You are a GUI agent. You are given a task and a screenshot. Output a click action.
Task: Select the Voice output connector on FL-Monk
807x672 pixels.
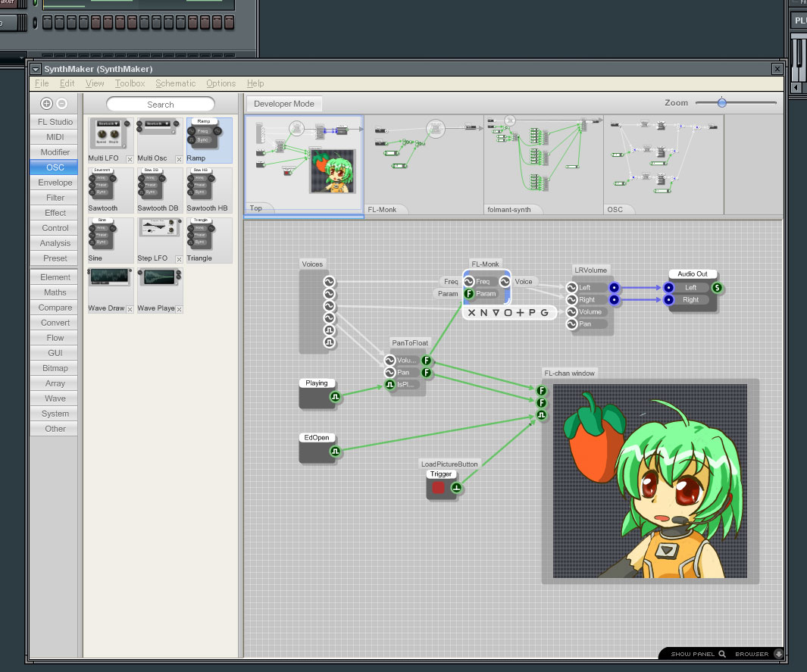(x=505, y=282)
